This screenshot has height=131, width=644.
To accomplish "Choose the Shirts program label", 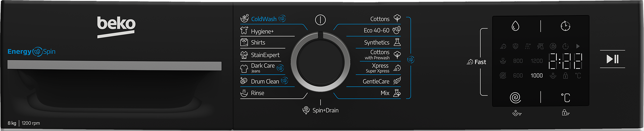I will click(258, 43).
